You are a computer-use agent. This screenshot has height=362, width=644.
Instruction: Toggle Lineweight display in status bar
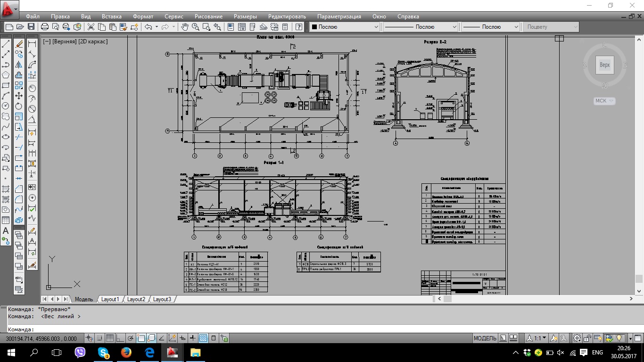pos(193,338)
